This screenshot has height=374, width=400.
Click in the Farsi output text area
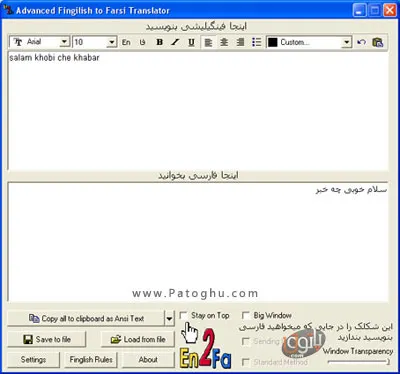(198, 242)
